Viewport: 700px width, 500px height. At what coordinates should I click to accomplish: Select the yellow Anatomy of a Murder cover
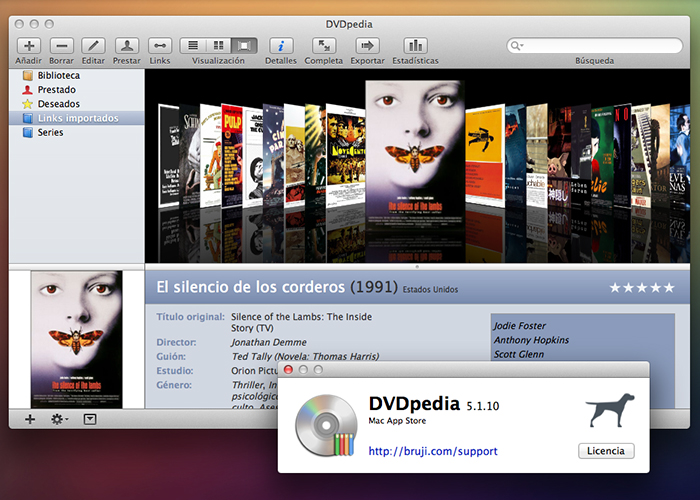click(x=485, y=154)
